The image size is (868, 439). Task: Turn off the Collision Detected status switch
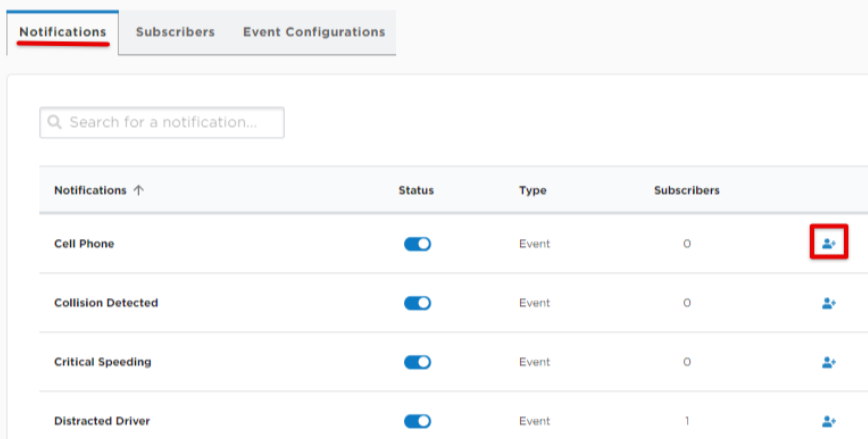coord(417,303)
